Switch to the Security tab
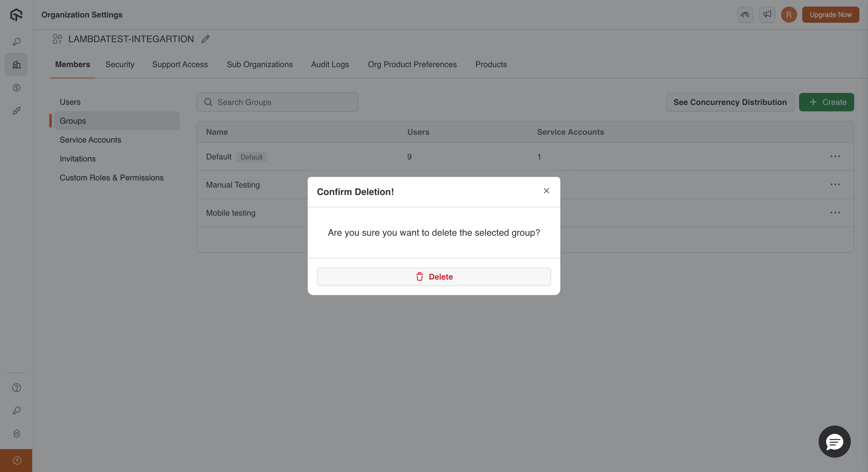The width and height of the screenshot is (868, 472). 120,64
